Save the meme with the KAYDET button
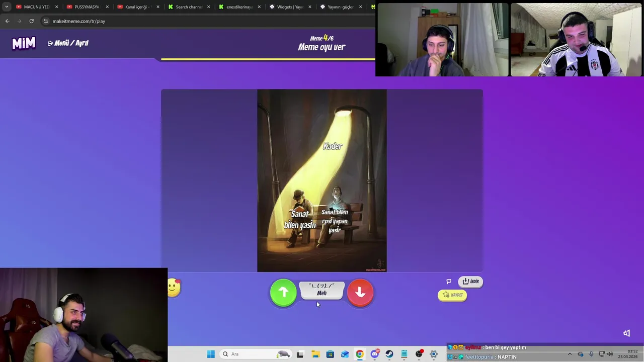Screen dimensions: 644x362 point(452,295)
